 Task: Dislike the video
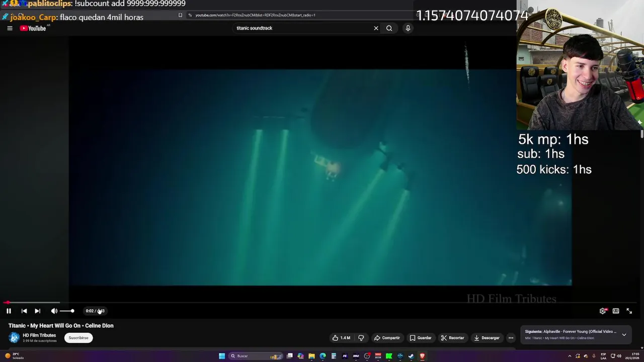[x=361, y=338]
